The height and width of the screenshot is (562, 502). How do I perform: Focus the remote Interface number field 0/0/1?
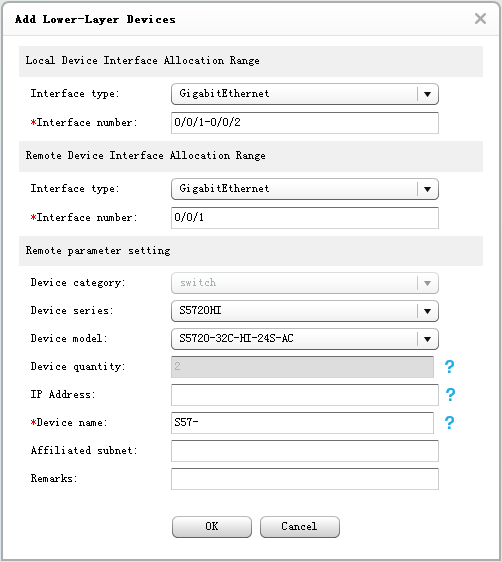tap(305, 218)
